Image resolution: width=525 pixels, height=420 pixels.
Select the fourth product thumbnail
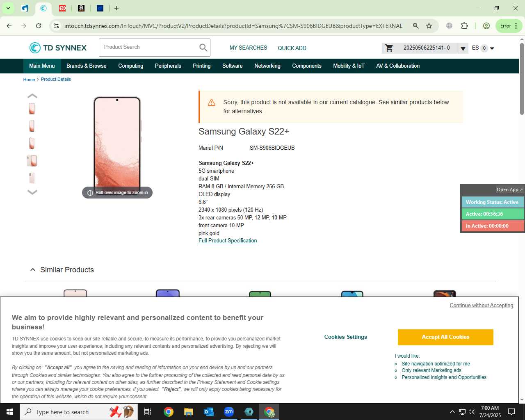(x=32, y=160)
